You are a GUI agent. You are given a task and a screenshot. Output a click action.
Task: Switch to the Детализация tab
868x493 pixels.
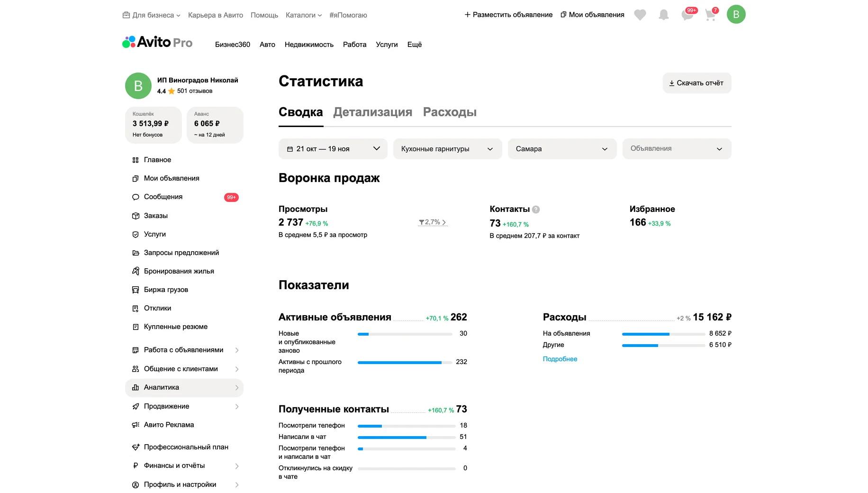click(x=373, y=112)
